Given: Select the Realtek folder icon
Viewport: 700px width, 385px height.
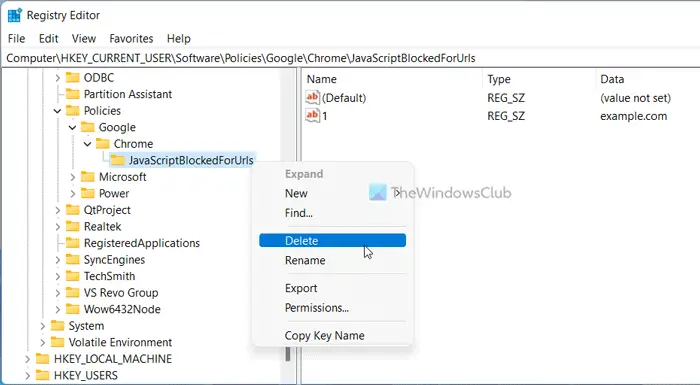Looking at the screenshot, I should (x=72, y=226).
